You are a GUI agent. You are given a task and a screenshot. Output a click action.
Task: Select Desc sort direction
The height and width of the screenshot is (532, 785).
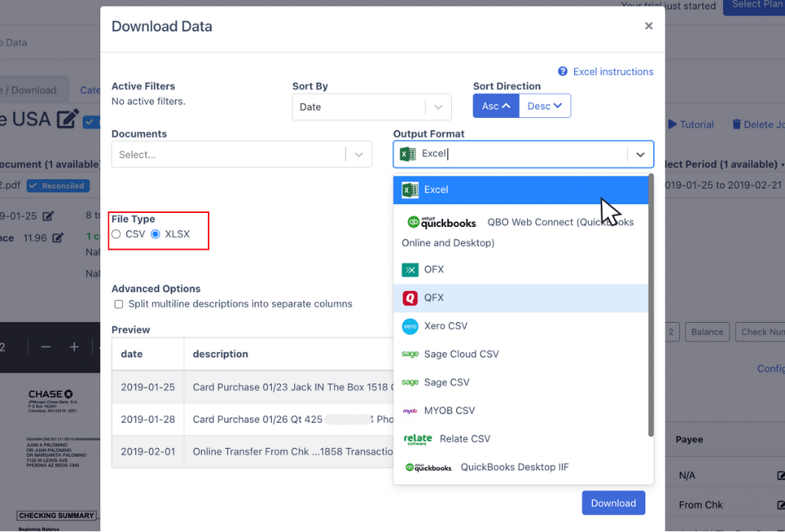(x=545, y=106)
